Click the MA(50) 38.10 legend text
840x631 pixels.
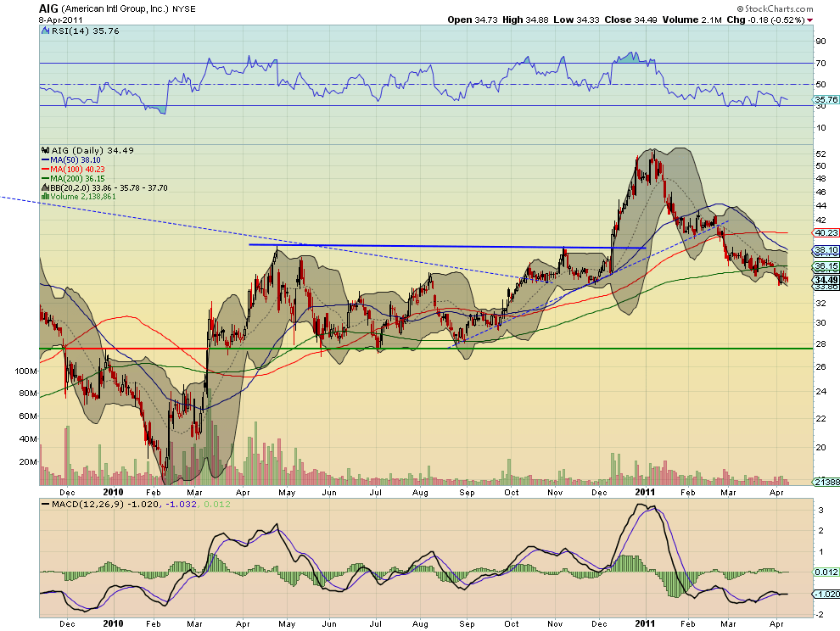click(76, 160)
